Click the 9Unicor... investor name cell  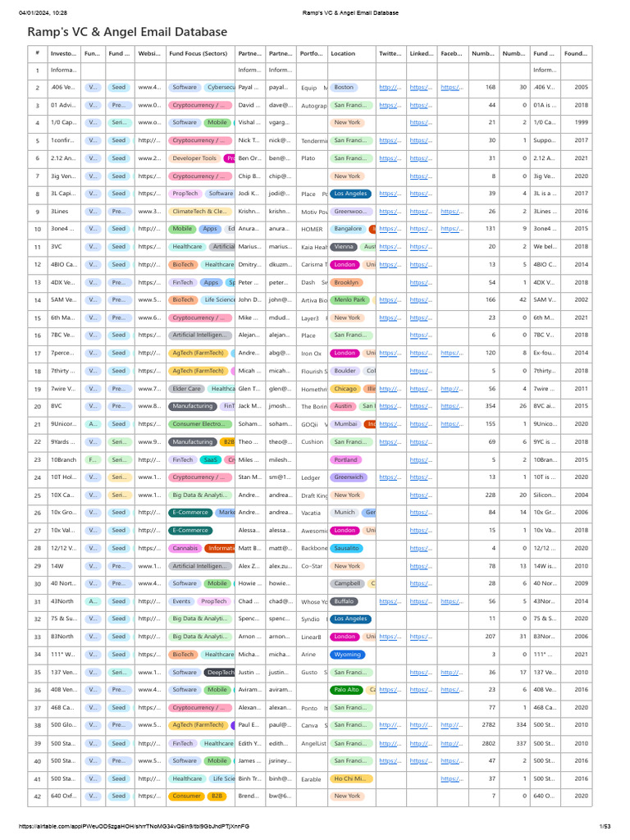[64, 424]
